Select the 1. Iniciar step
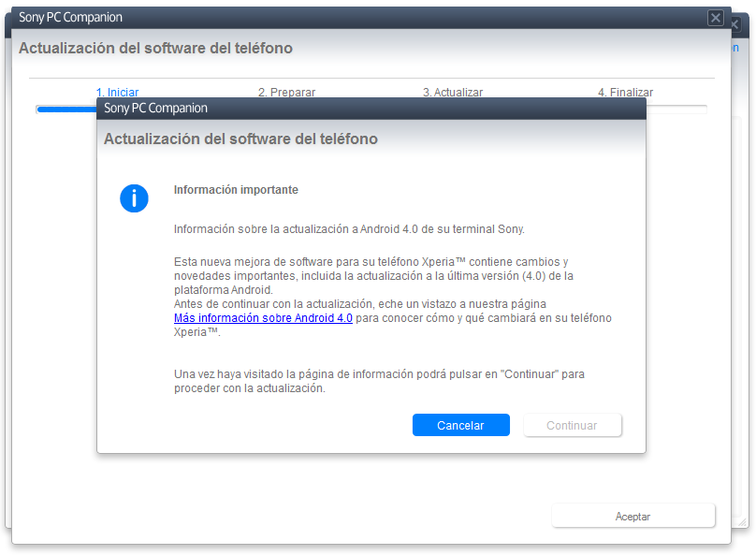This screenshot has height=555, width=756. (117, 92)
